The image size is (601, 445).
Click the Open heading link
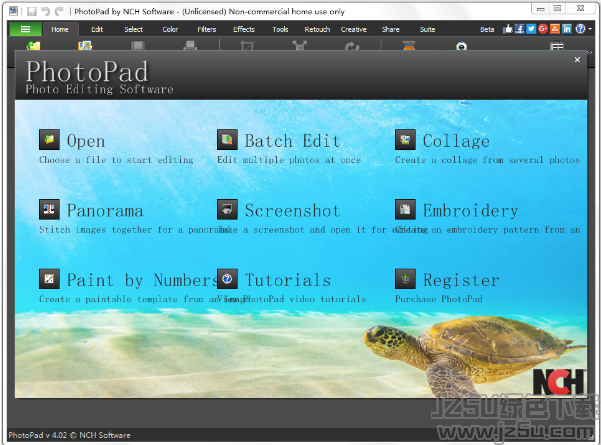[86, 141]
